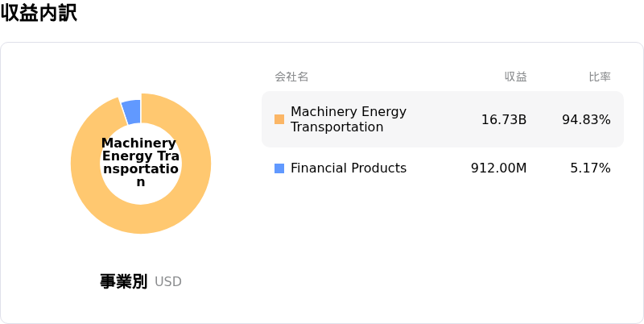The height and width of the screenshot is (324, 644).
Task: Click the 94.83% ratio value
Action: [x=586, y=120]
